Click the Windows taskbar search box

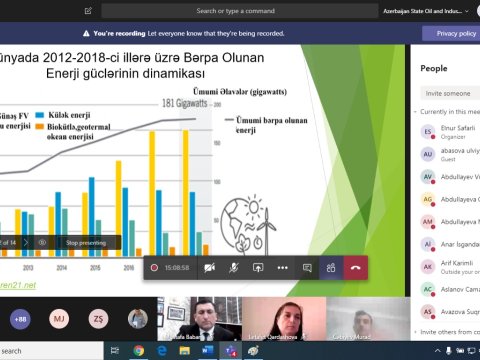52,351
